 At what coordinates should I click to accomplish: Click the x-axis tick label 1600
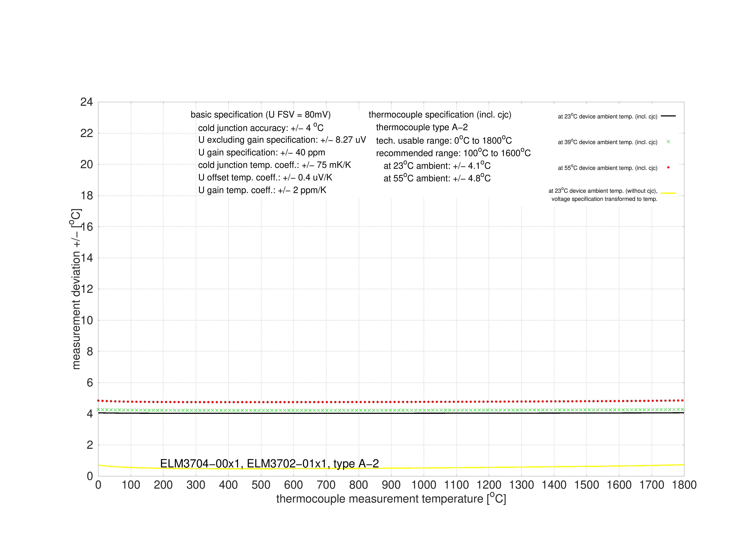(619, 485)
